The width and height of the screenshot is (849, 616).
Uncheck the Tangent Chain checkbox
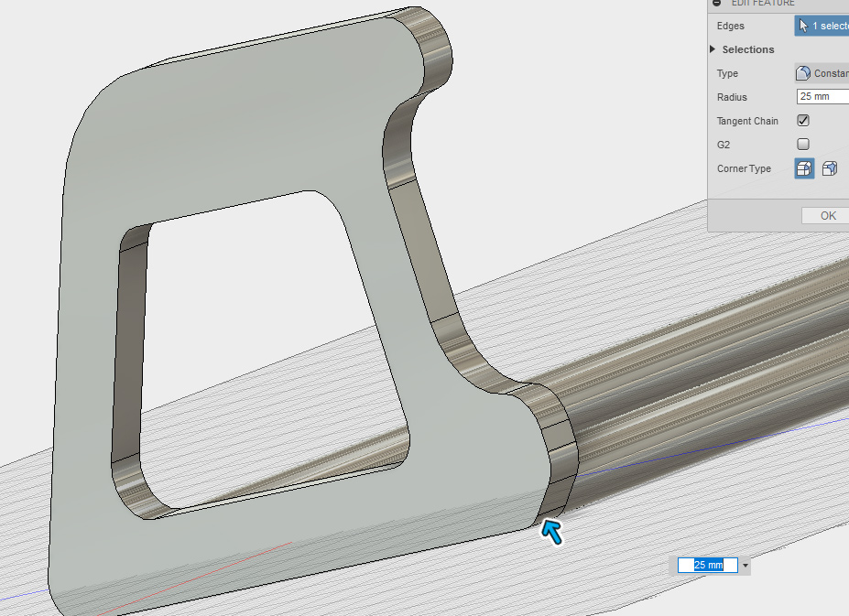[x=803, y=121]
